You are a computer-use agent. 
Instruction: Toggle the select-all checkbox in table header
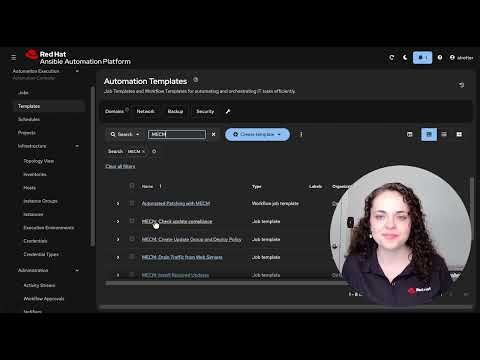point(132,186)
